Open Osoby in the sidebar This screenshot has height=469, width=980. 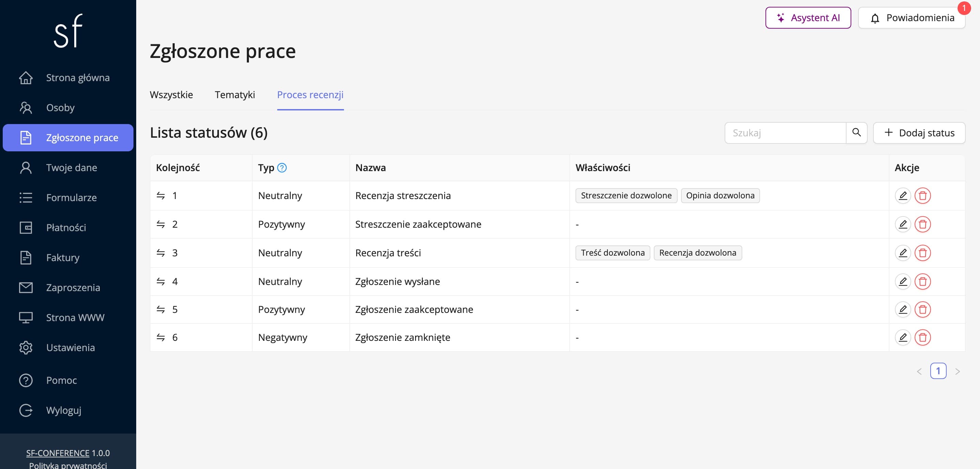(x=68, y=108)
